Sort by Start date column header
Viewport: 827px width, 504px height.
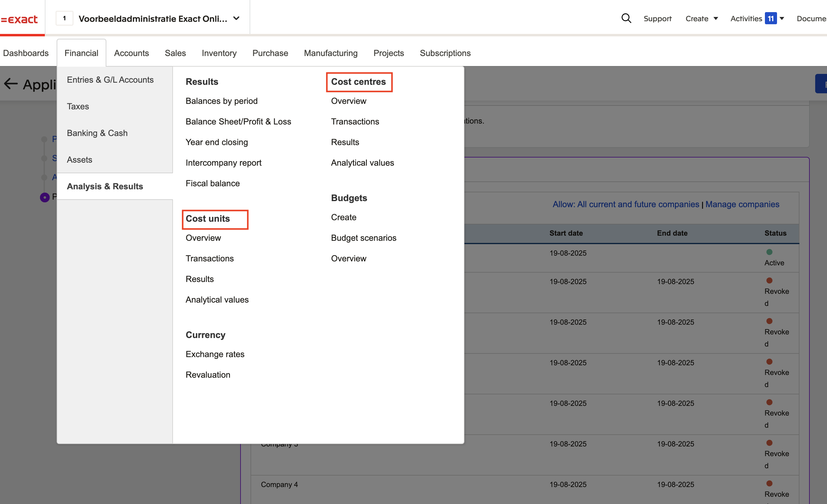click(x=566, y=233)
